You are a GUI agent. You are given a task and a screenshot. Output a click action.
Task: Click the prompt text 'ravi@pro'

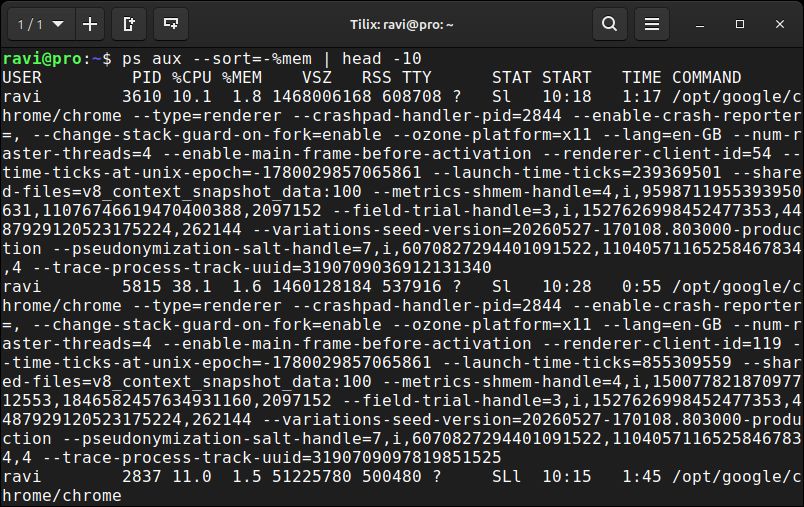[42, 59]
